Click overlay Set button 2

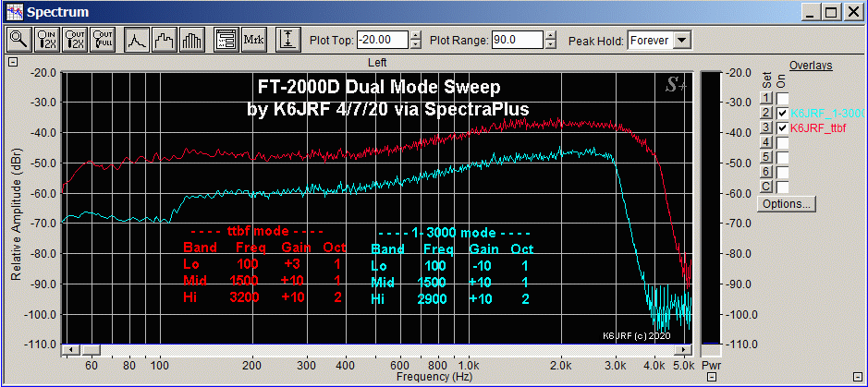click(x=766, y=114)
